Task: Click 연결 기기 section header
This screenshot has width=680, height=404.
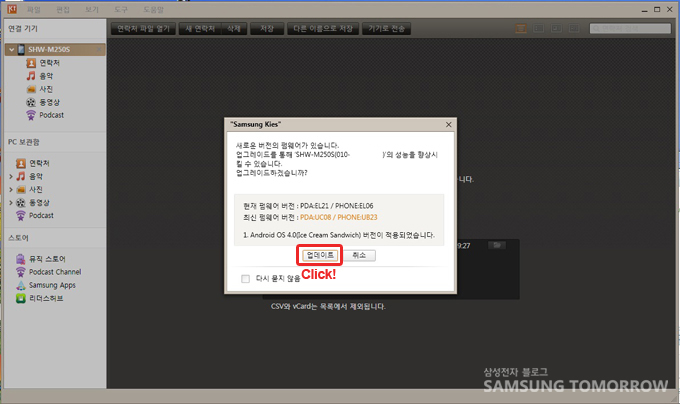Action: tap(23, 29)
